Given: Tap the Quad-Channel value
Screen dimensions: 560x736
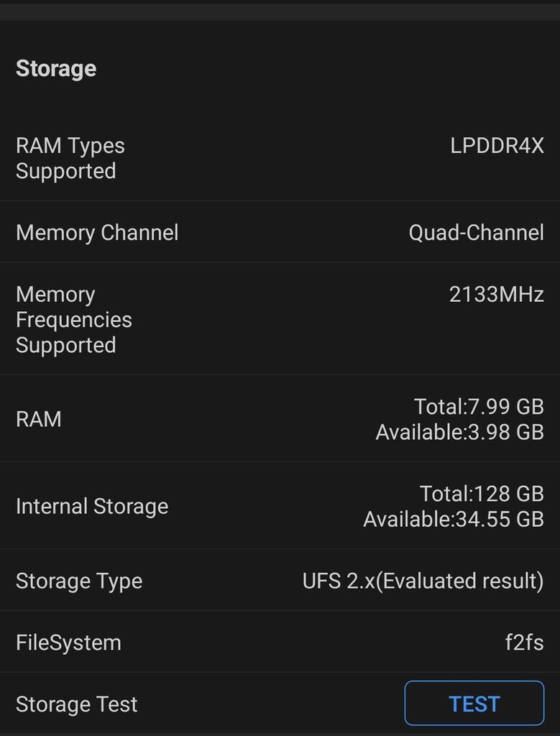Looking at the screenshot, I should tap(476, 233).
